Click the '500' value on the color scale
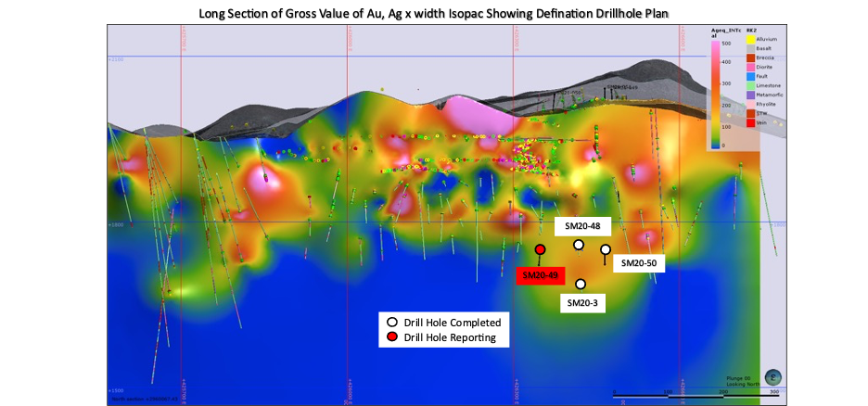868x406 pixels. (x=726, y=44)
